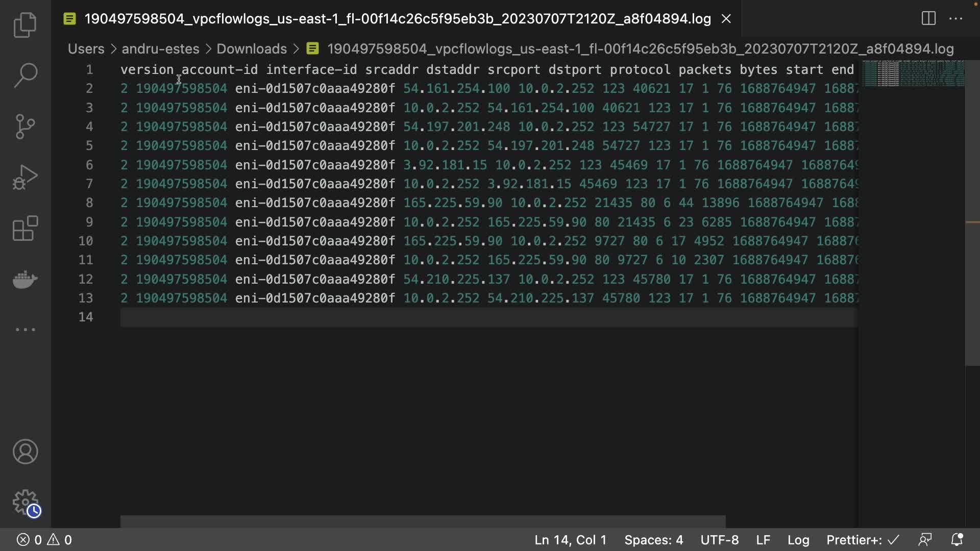Open the Explorer view in the activity bar
This screenshot has width=980, height=551.
click(x=25, y=24)
